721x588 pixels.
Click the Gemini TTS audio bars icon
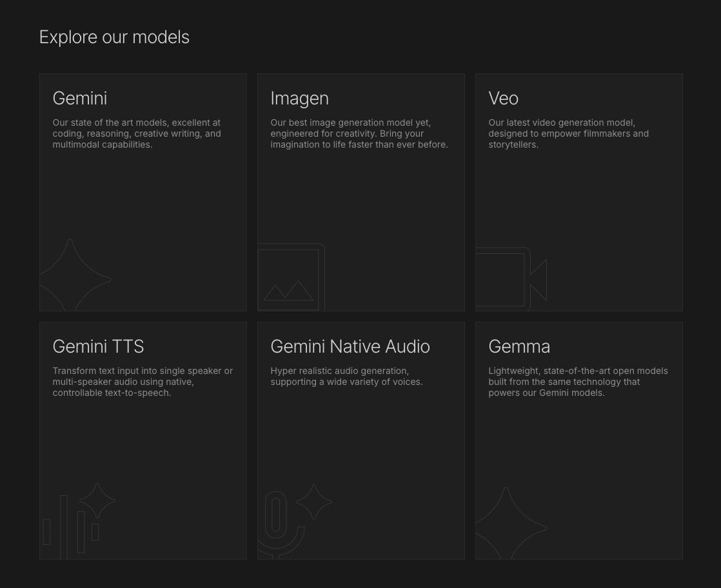coord(79,521)
